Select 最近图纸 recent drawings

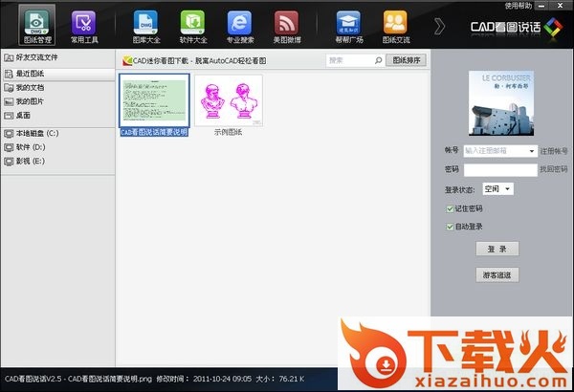57,74
